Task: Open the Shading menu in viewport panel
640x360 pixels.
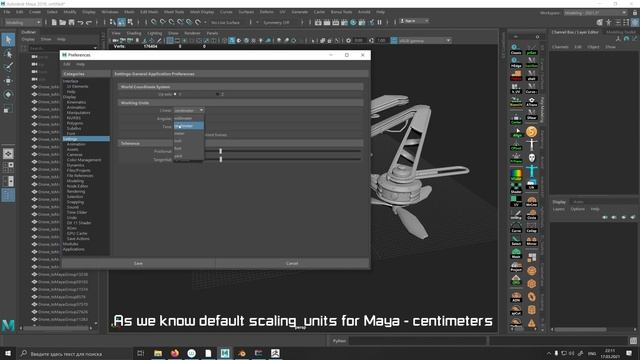Action: pos(133,33)
